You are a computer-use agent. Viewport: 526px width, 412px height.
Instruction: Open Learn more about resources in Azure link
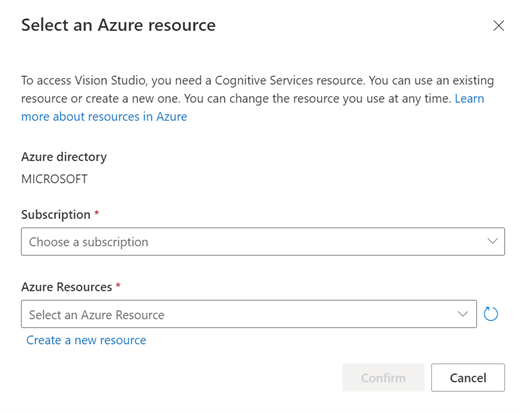104,116
